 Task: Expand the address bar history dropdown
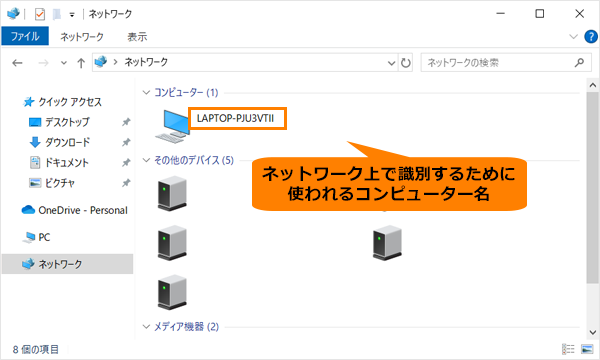[391, 63]
